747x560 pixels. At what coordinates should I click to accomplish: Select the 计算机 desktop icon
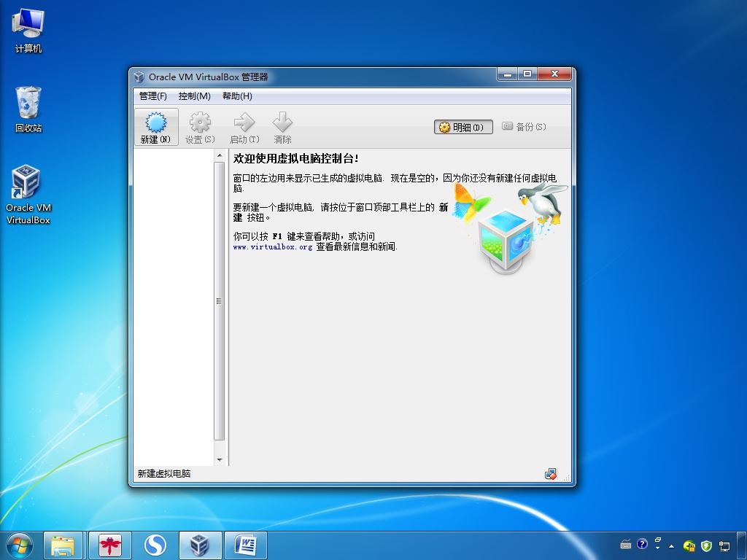28,31
